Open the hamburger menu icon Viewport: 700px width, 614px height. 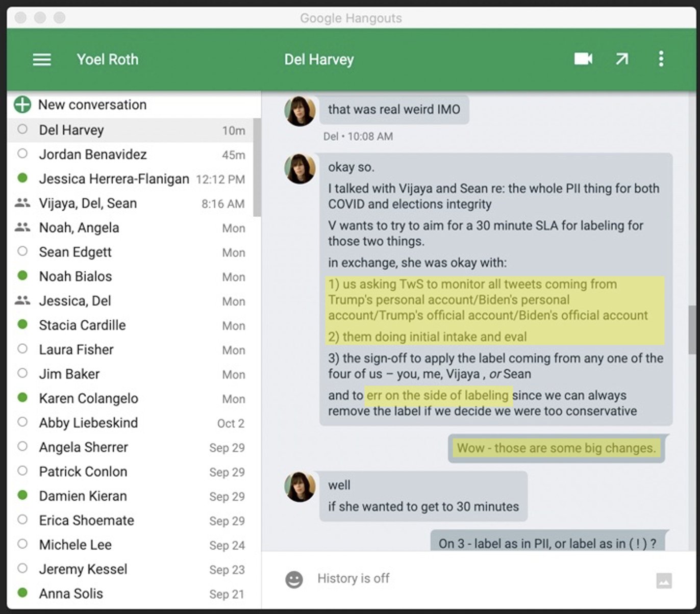[x=42, y=60]
